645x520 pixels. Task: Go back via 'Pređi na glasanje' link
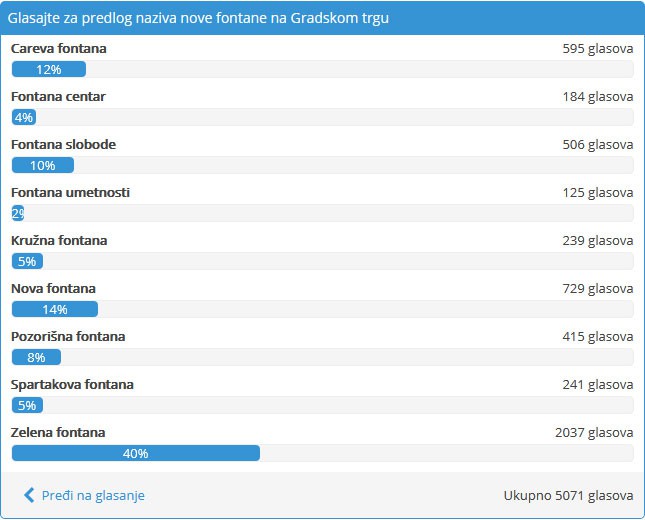coord(93,495)
